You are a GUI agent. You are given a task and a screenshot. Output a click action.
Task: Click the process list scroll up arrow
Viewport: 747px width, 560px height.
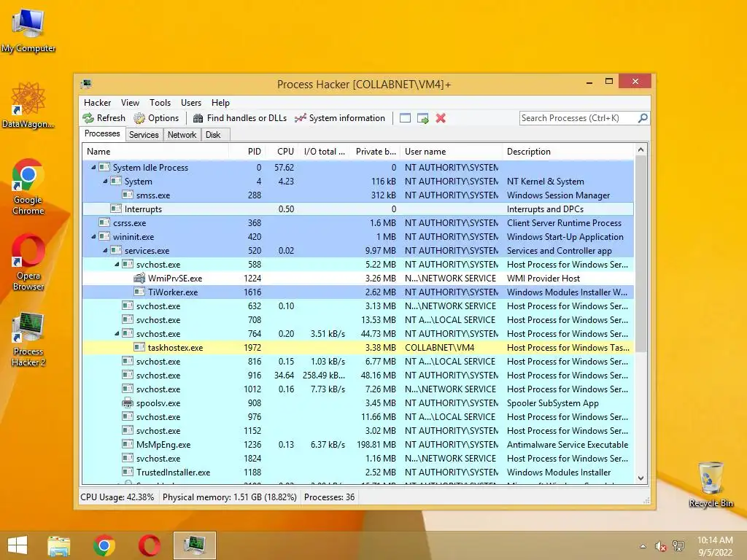pos(640,150)
